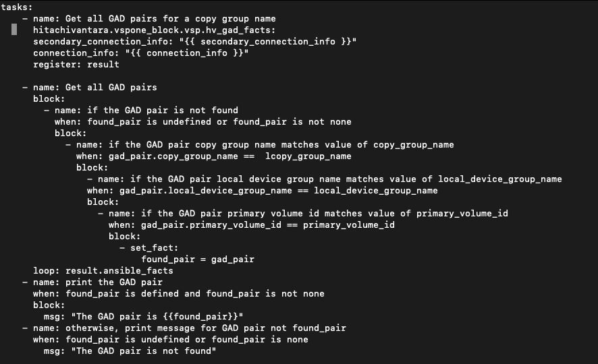Click lcopy_group_name in the when condition

(x=308, y=156)
